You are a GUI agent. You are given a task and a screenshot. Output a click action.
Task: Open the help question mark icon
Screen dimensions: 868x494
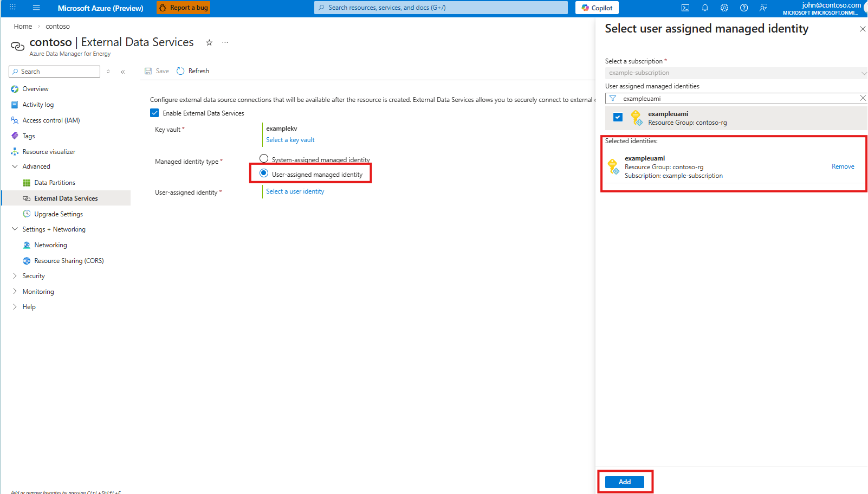point(744,8)
